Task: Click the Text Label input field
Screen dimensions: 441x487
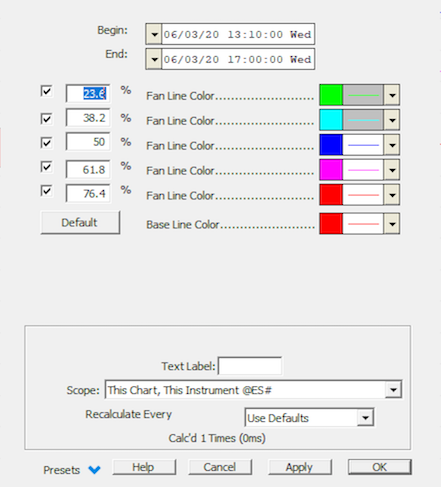Action: coord(250,366)
